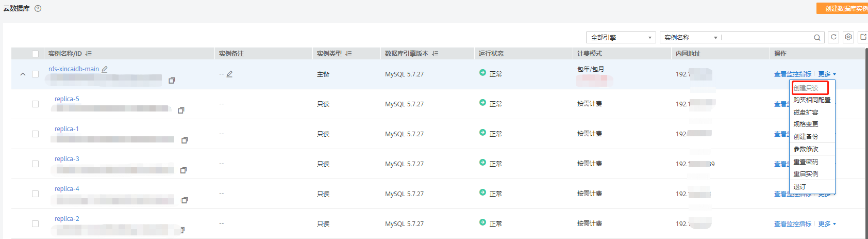Image resolution: width=868 pixels, height=239 pixels.
Task: View 查看监控指标 for replica-2
Action: [x=793, y=224]
